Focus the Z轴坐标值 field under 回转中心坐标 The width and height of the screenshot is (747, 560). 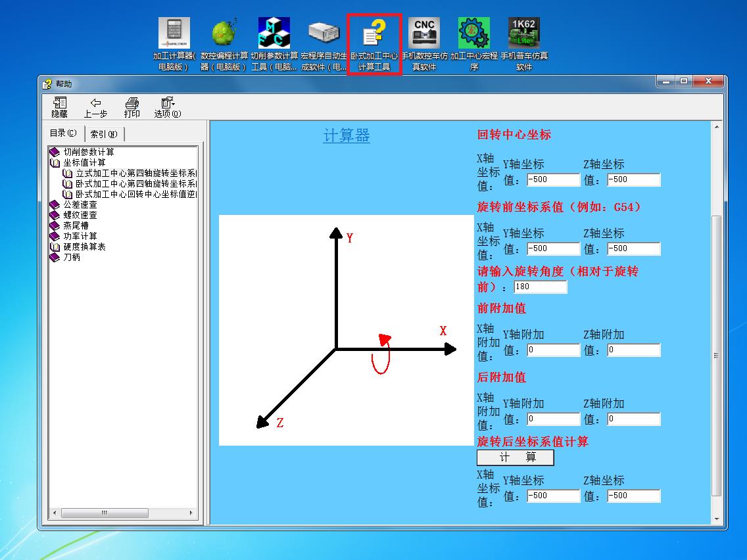[634, 179]
